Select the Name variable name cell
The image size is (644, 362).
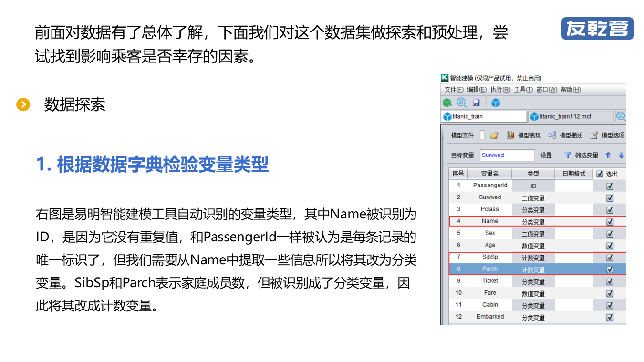490,221
